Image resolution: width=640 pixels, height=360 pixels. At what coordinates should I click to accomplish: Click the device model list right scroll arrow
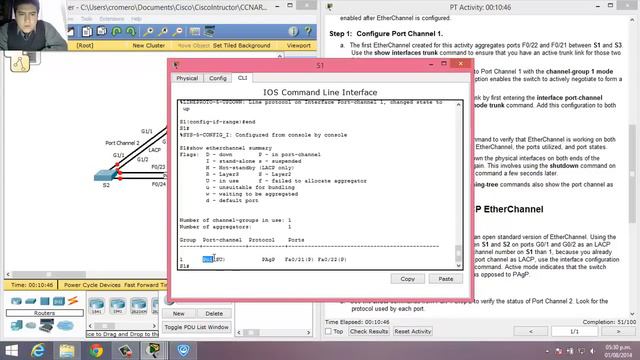pyautogui.click(x=154, y=326)
